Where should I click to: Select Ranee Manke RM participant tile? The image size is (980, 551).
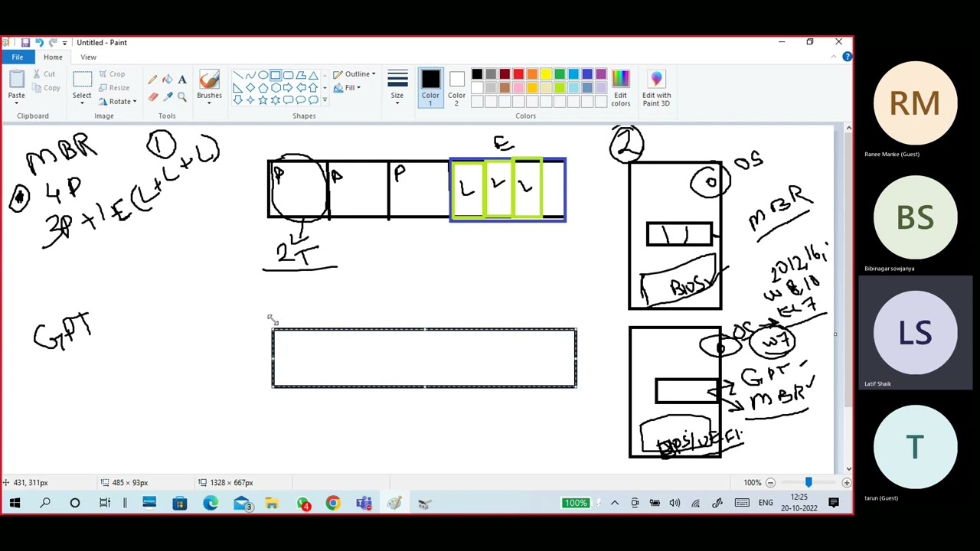click(915, 103)
